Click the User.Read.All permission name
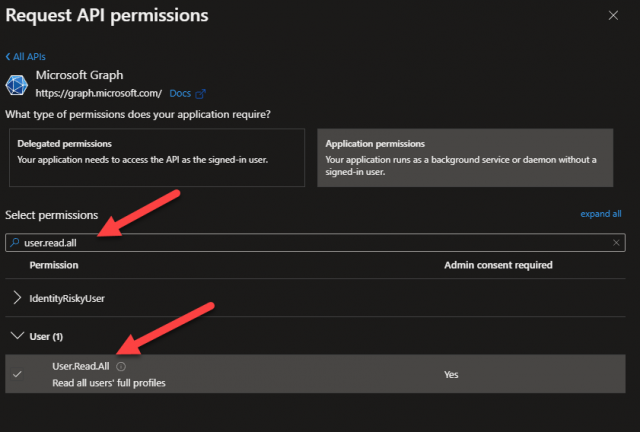Image resolution: width=640 pixels, height=432 pixels. pos(81,366)
